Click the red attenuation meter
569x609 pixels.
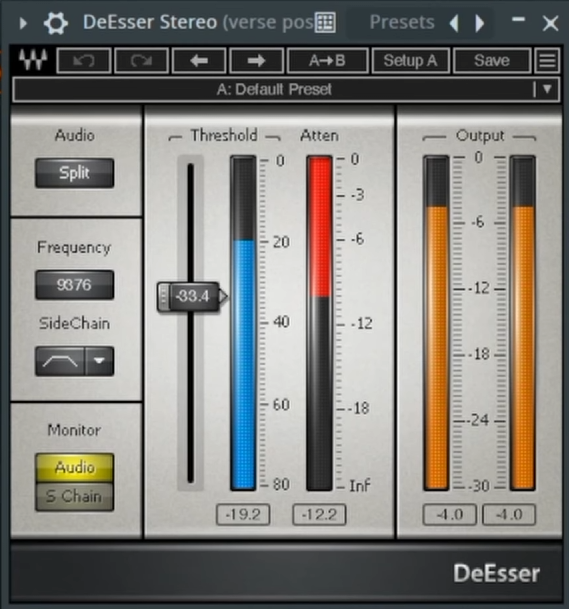(x=319, y=322)
